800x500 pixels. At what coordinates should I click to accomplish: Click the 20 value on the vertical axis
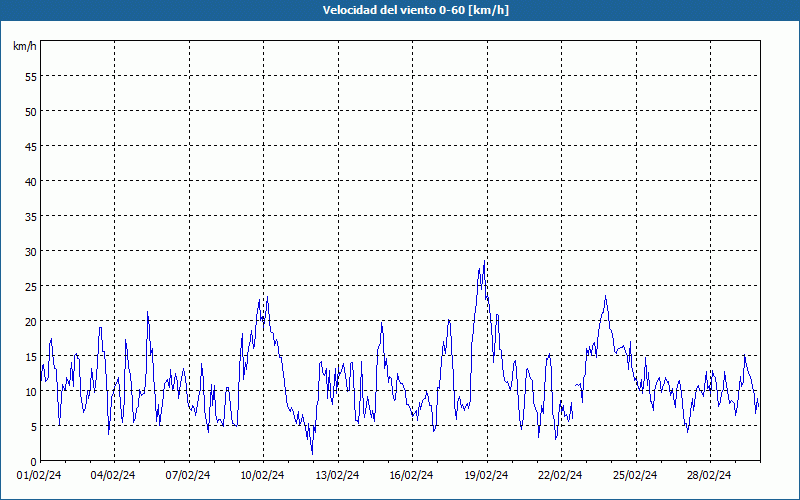[x=31, y=322]
